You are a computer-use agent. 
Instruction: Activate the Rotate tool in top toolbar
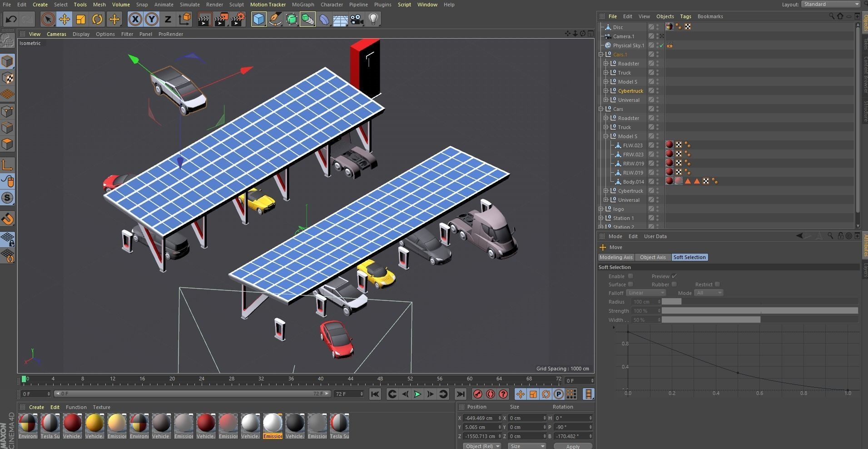point(97,19)
